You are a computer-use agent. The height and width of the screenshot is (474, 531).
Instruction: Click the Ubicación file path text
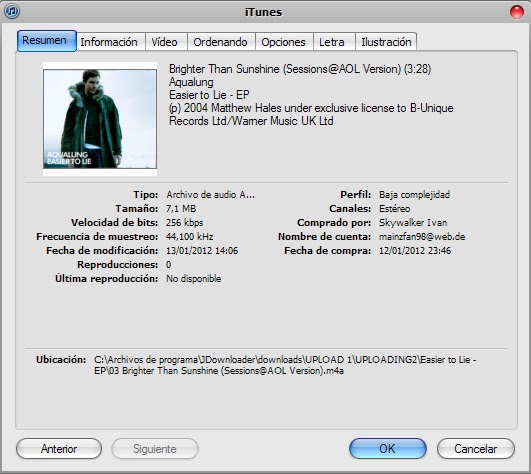point(285,365)
